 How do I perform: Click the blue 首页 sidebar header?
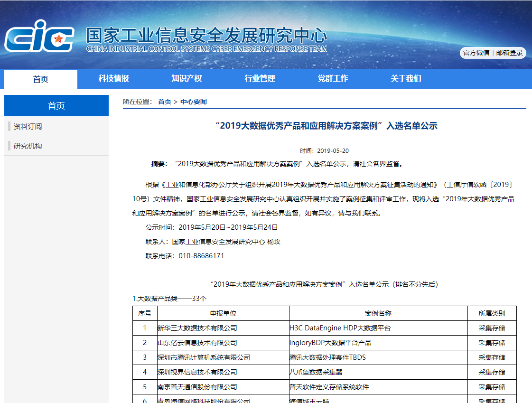pyautogui.click(x=56, y=105)
